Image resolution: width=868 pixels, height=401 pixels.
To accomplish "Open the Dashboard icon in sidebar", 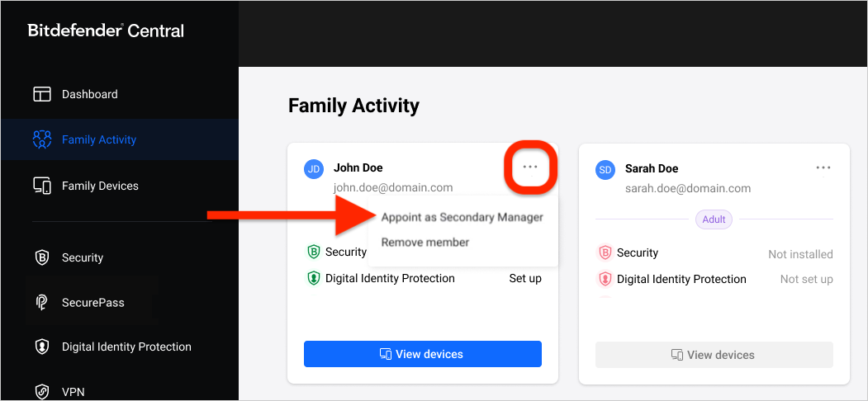I will click(x=42, y=94).
